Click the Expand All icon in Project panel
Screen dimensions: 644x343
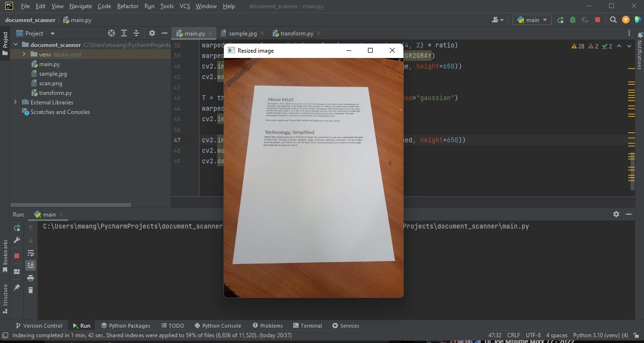click(x=124, y=33)
